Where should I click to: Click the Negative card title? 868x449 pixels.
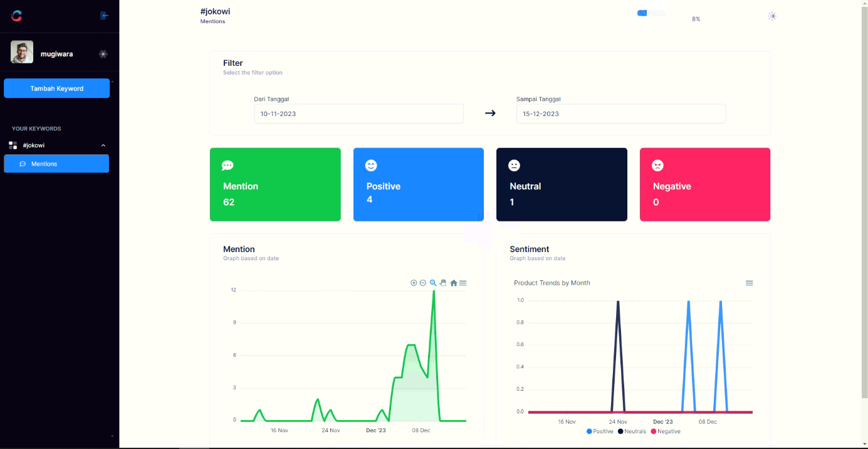tap(672, 186)
